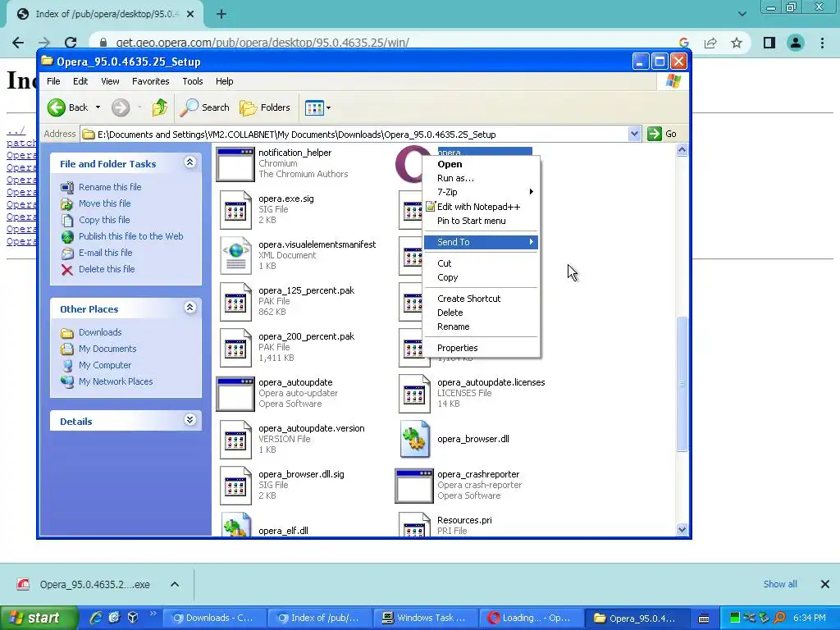Select the opera_browser.dll.sig file icon
The height and width of the screenshot is (630, 840).
tap(235, 486)
